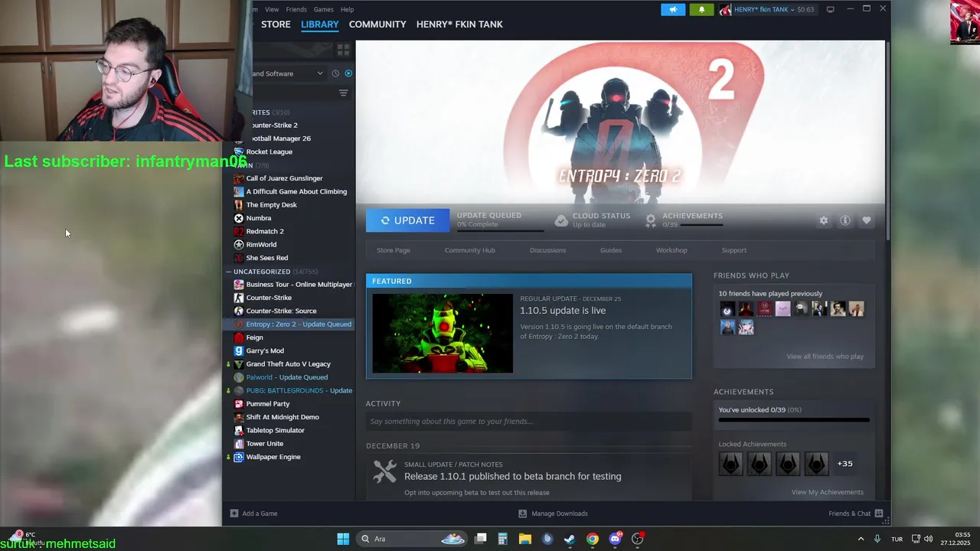Select Palworld - Update Queued in library

[287, 377]
